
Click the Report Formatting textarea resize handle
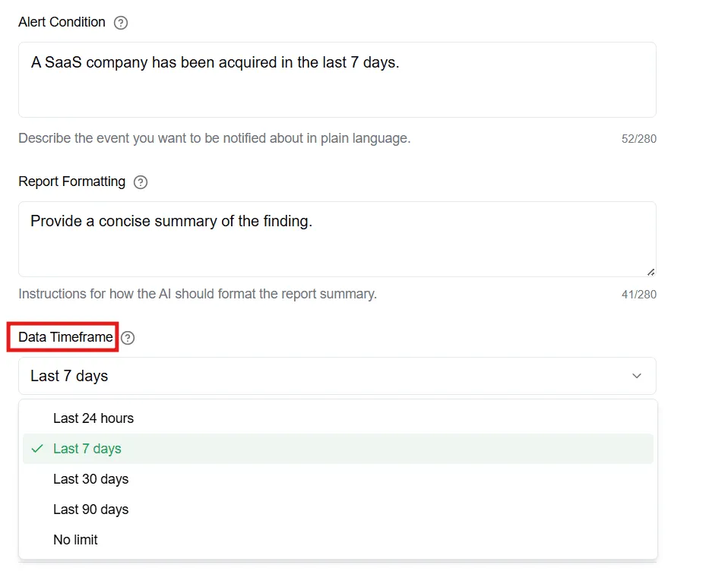[x=651, y=273]
